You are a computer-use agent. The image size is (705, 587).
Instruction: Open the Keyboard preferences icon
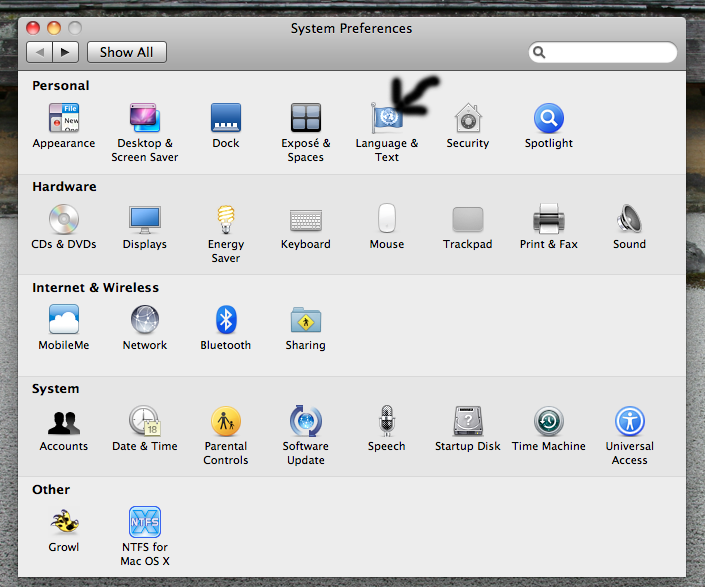point(306,220)
